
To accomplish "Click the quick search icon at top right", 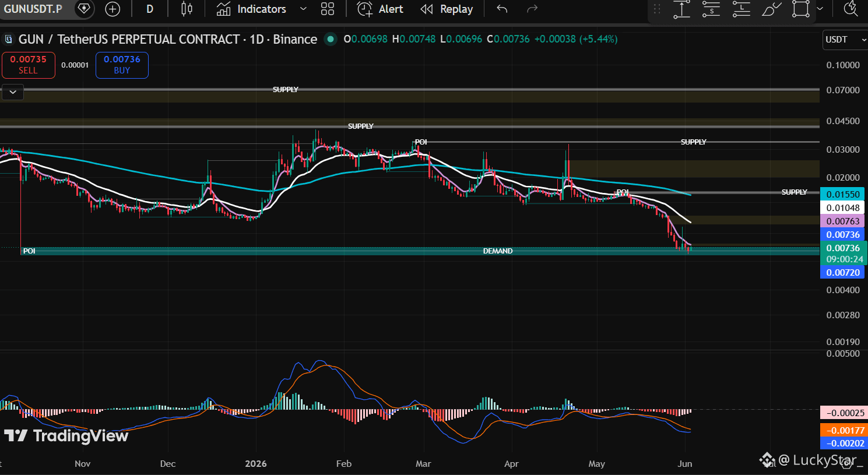I will click(851, 9).
